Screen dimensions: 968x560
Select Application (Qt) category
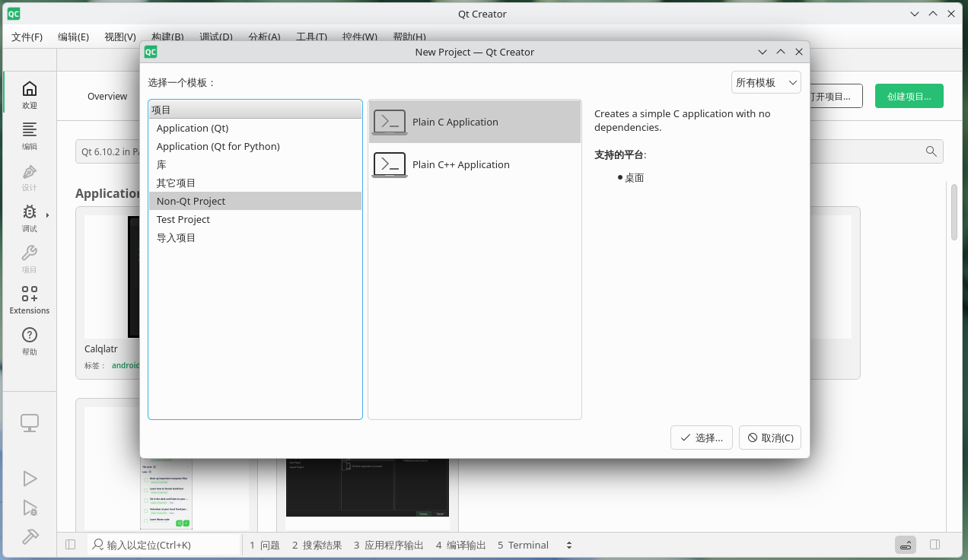point(255,128)
